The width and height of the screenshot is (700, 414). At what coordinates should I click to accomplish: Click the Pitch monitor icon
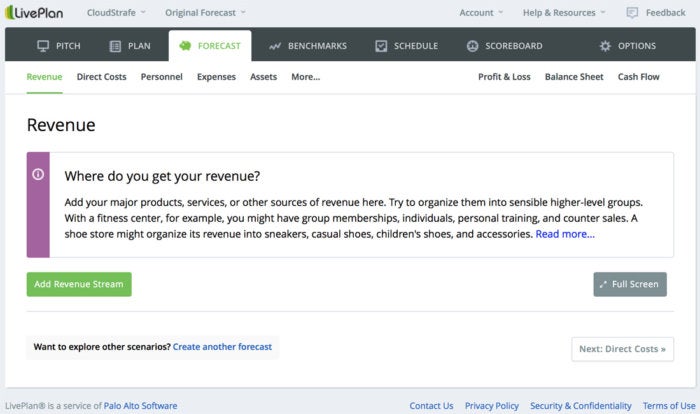tap(43, 46)
